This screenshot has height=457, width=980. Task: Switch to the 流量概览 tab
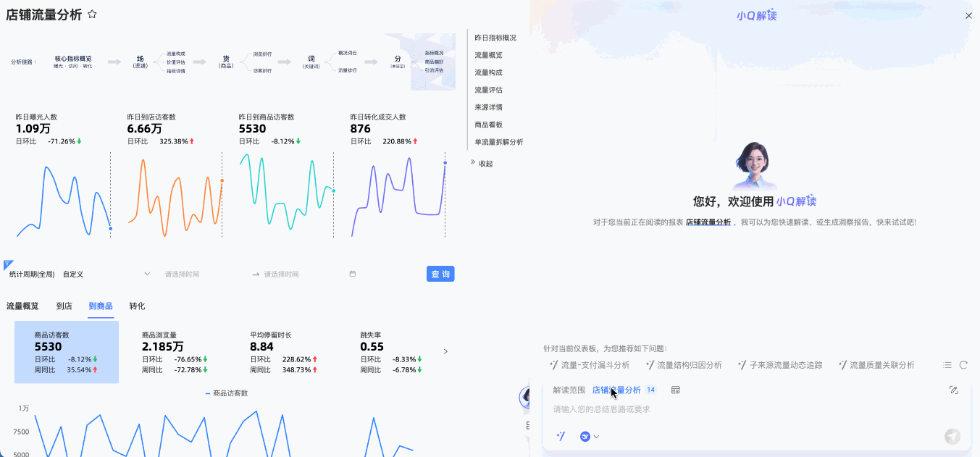pos(22,306)
